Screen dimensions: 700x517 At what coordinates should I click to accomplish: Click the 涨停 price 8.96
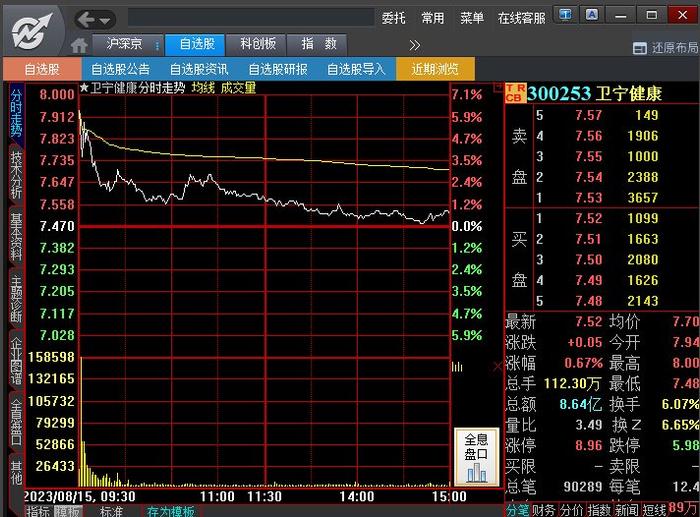click(589, 445)
